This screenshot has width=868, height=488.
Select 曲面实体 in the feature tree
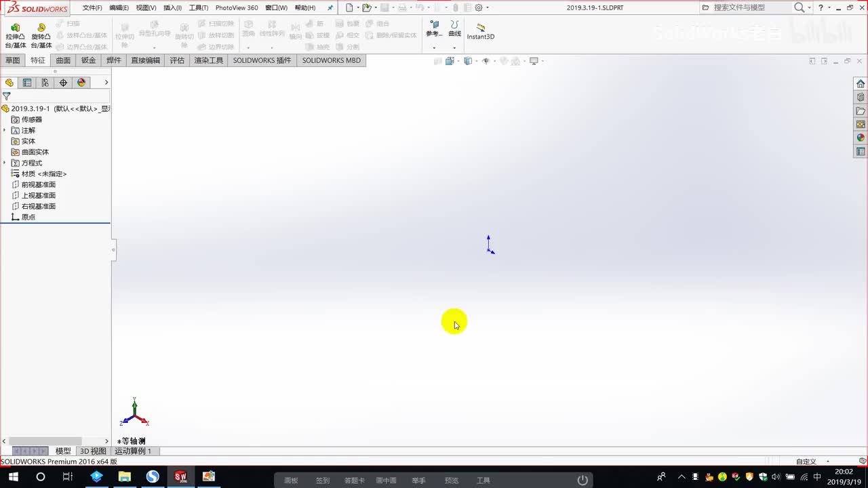pos(30,152)
